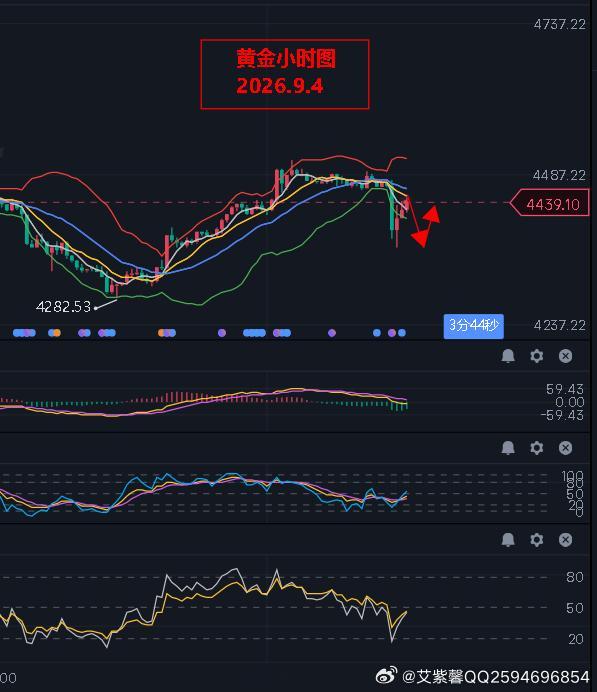Open the MACD indicator settings gear
The height and width of the screenshot is (692, 597).
click(x=537, y=356)
